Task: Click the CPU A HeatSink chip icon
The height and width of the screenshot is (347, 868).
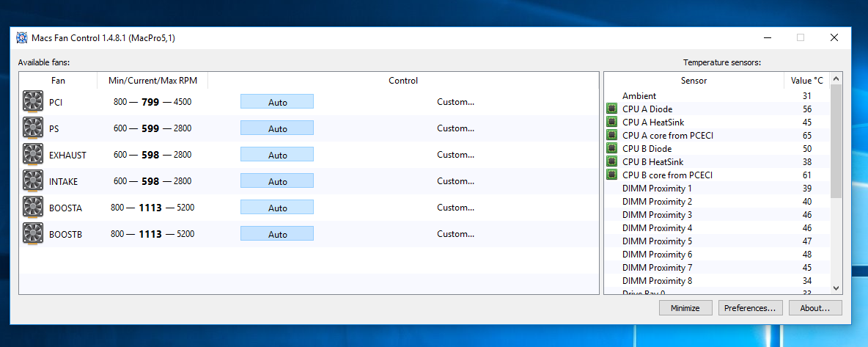Action: coord(611,122)
